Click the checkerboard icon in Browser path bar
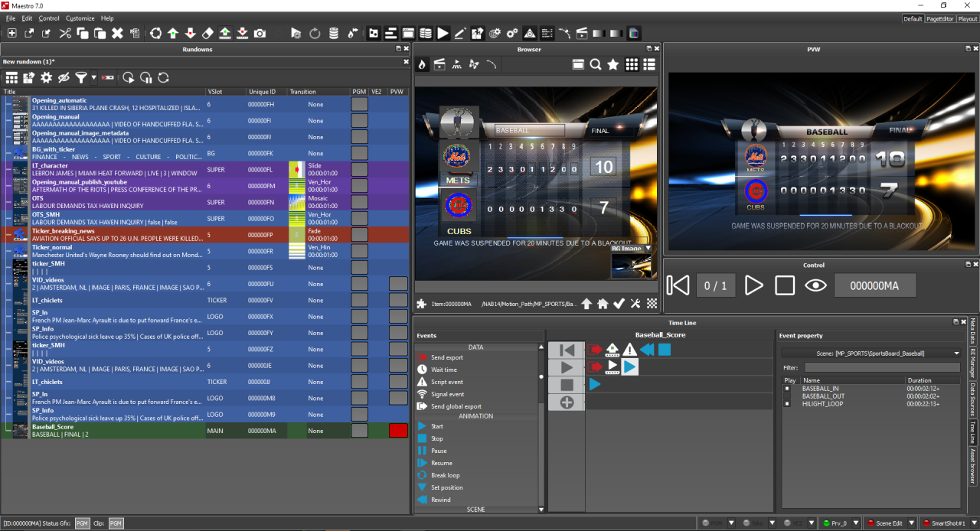 [652, 304]
